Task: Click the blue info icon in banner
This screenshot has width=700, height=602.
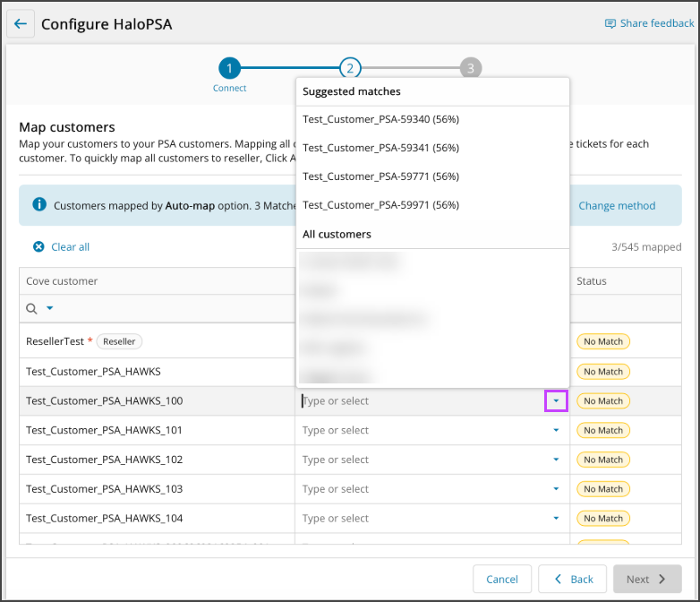Action: 39,204
